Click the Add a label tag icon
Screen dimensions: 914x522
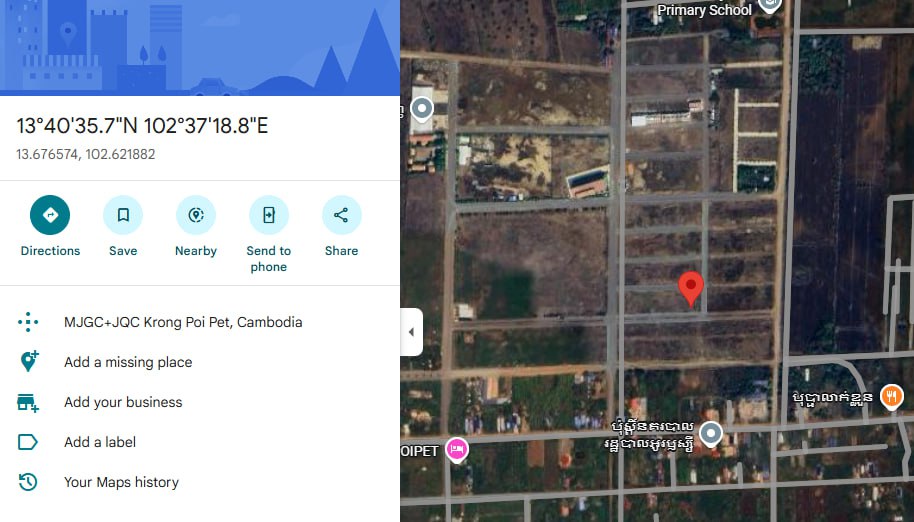click(x=28, y=442)
